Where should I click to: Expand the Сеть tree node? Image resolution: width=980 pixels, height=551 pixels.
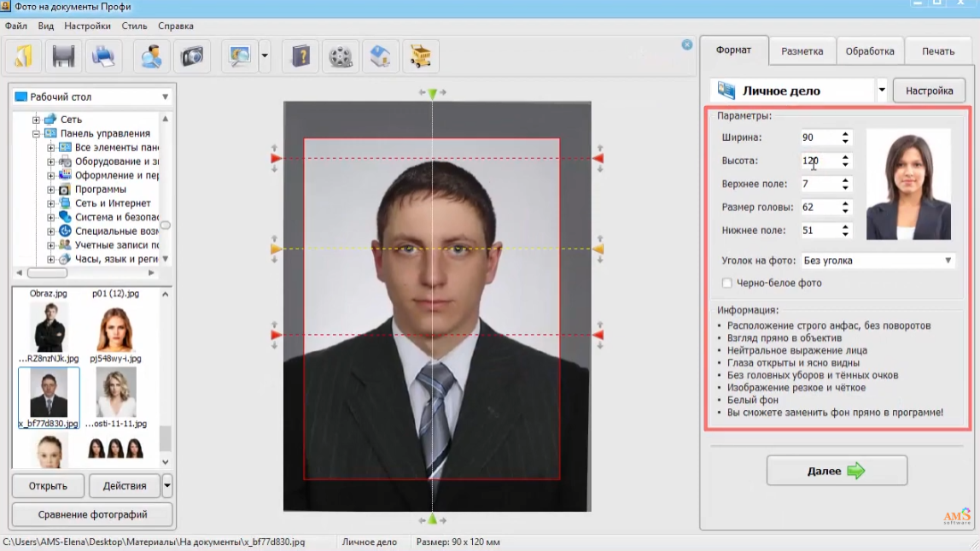coord(36,120)
